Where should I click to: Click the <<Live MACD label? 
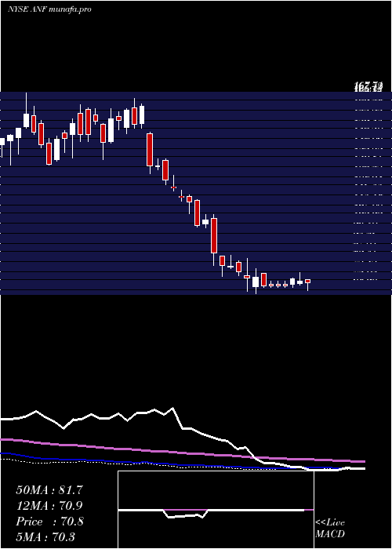[x=330, y=528]
